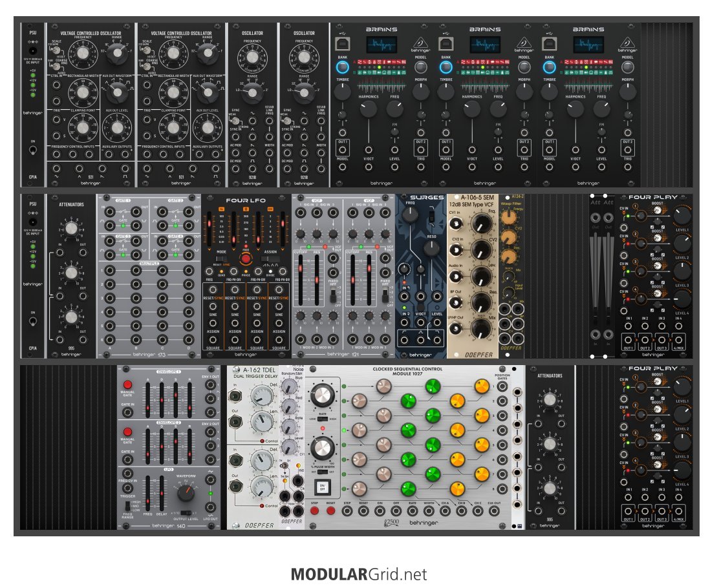Toggle the INT/EXT switch on Module 1027
719x588 pixels.
(x=323, y=472)
